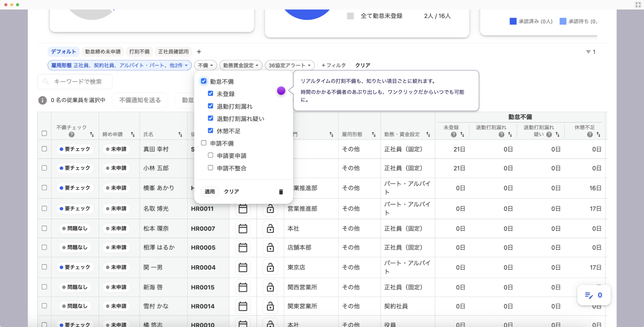644x327 pixels.
Task: Click help icon under 不備チェック header
Action: (x=72, y=135)
